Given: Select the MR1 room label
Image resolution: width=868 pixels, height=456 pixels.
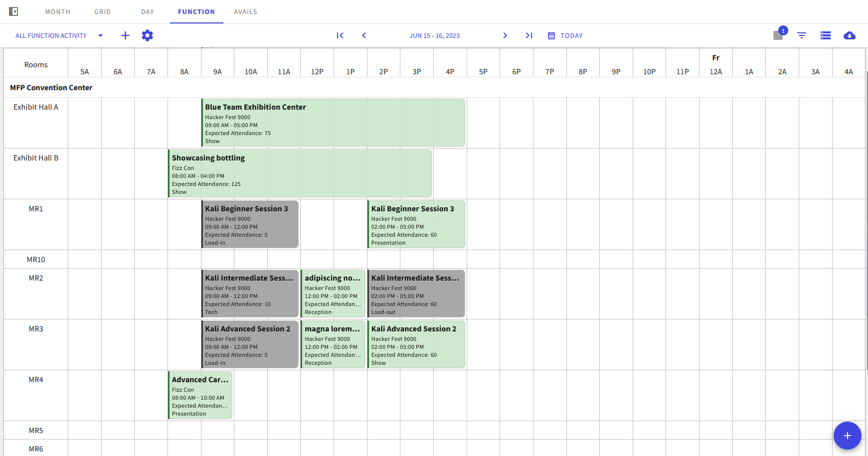Looking at the screenshot, I should pos(36,209).
